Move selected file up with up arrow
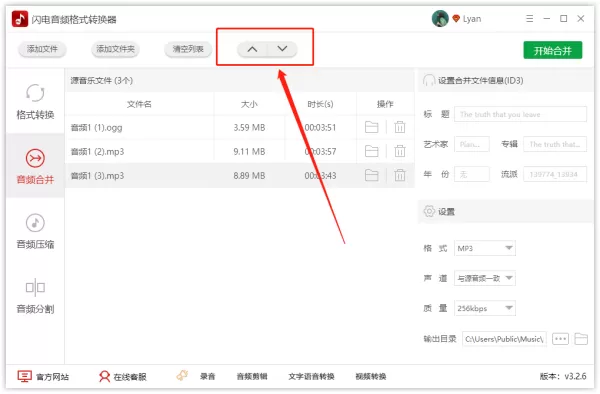This screenshot has height=394, width=600. coord(252,49)
